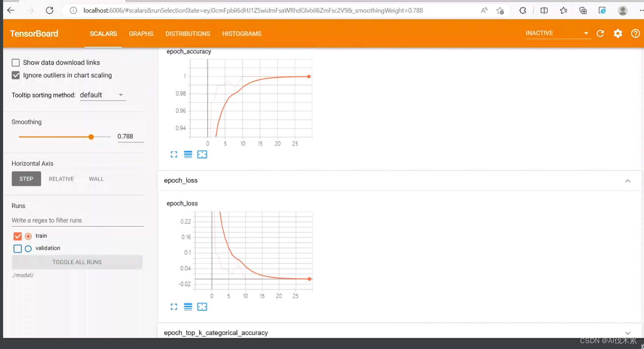Open browser settings and more menu
The height and width of the screenshot is (349, 644).
[641, 10]
